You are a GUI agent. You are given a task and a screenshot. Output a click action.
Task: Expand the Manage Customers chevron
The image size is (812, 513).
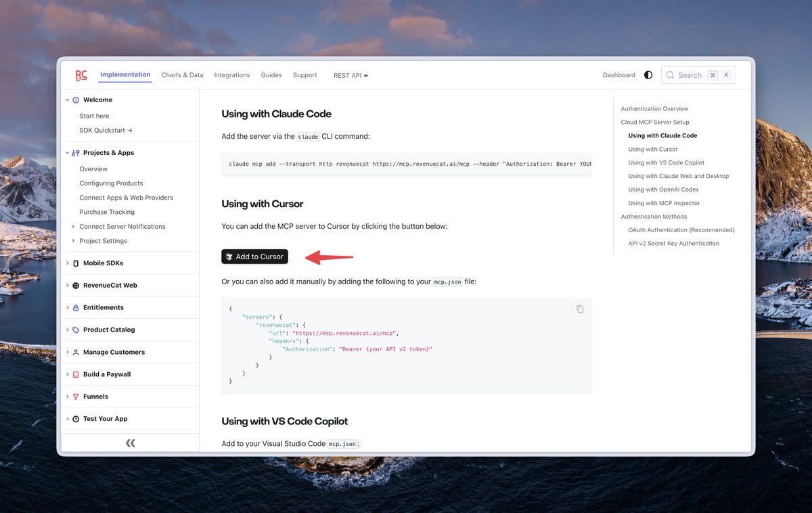(x=67, y=353)
